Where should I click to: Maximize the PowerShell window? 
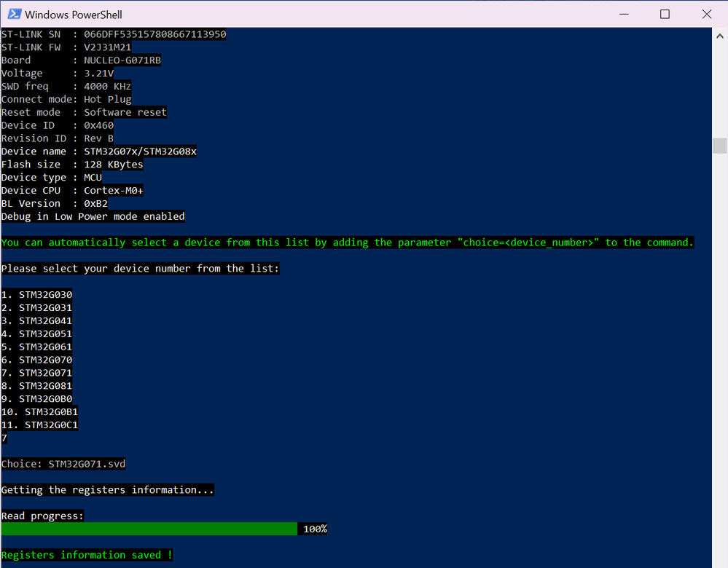(x=665, y=14)
